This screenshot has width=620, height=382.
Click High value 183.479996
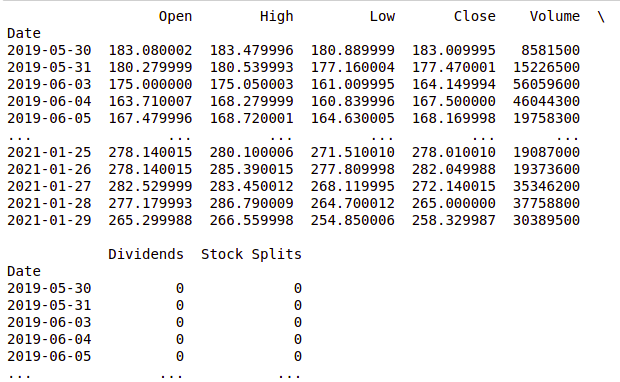pyautogui.click(x=251, y=50)
